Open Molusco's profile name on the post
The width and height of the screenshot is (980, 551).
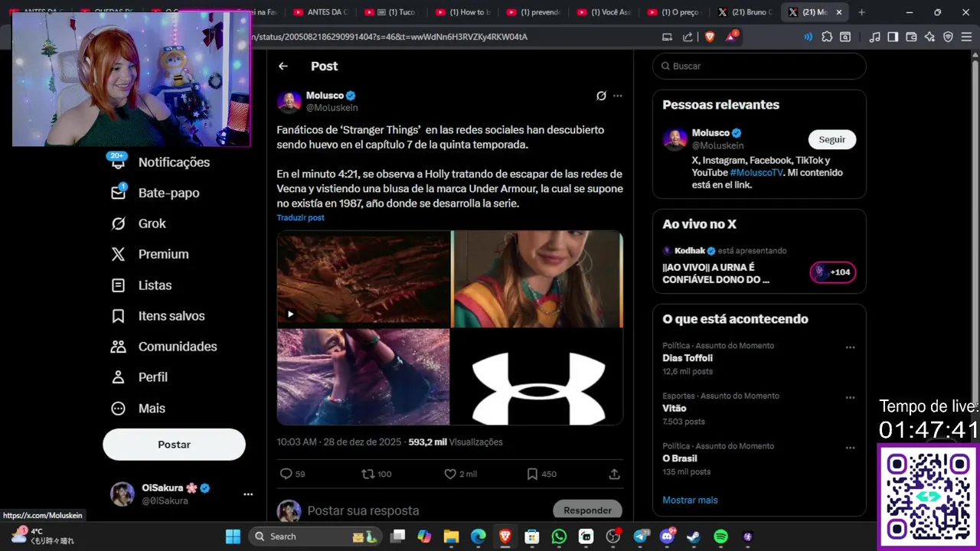[x=325, y=96]
